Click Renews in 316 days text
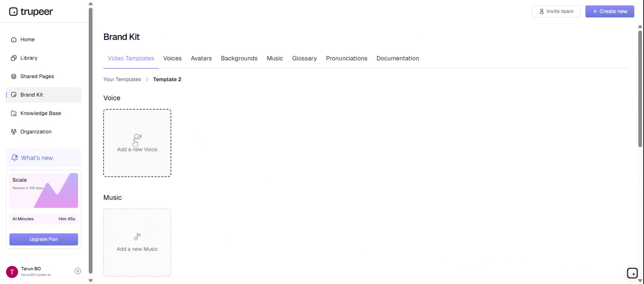The image size is (644, 284). point(28,188)
